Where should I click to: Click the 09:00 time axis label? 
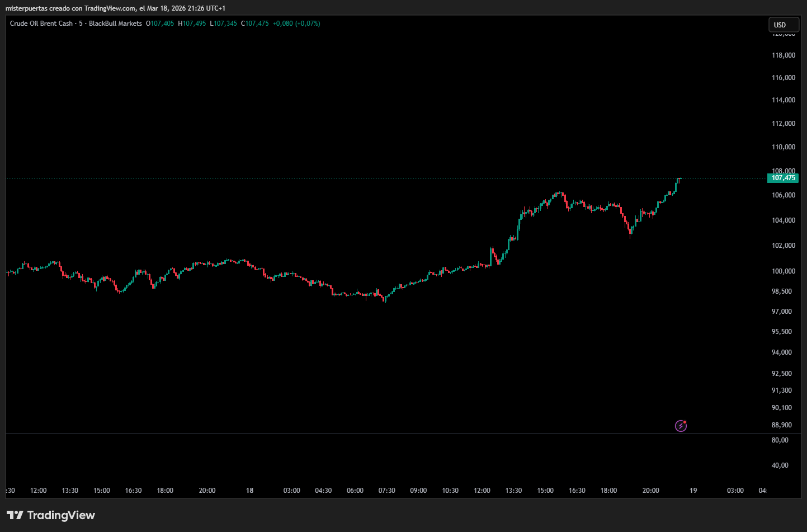click(418, 491)
